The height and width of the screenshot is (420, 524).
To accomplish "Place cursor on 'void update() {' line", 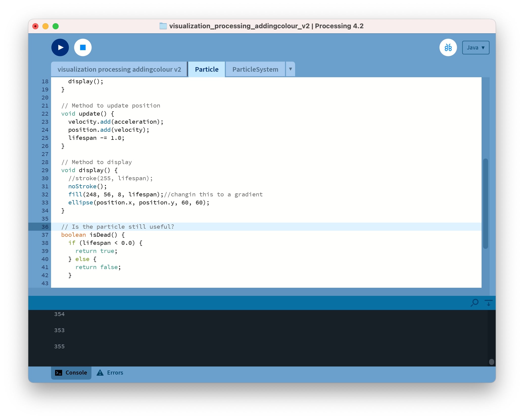I will [88, 114].
